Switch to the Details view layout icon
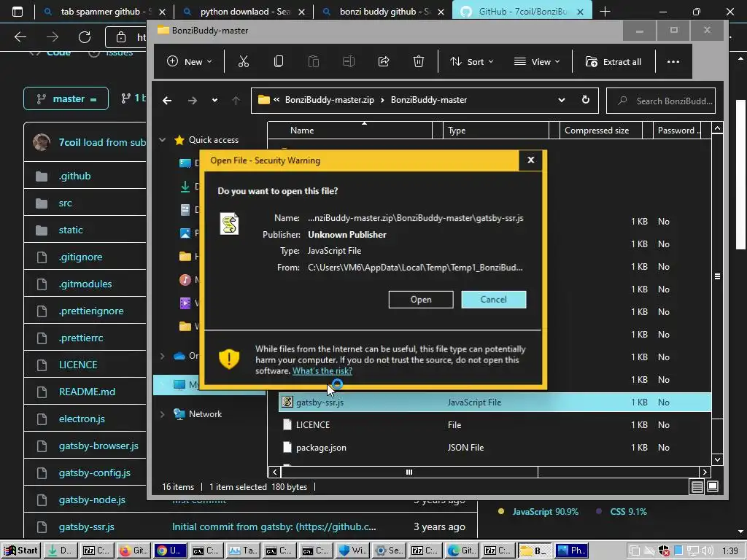The image size is (747, 560). click(697, 486)
